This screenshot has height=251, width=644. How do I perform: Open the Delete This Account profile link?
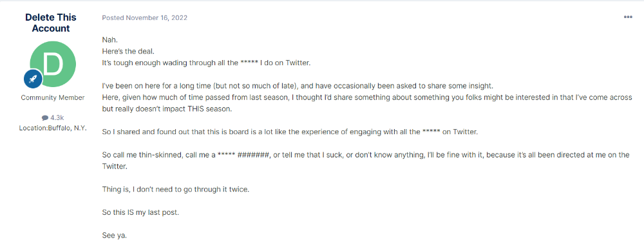(x=51, y=23)
